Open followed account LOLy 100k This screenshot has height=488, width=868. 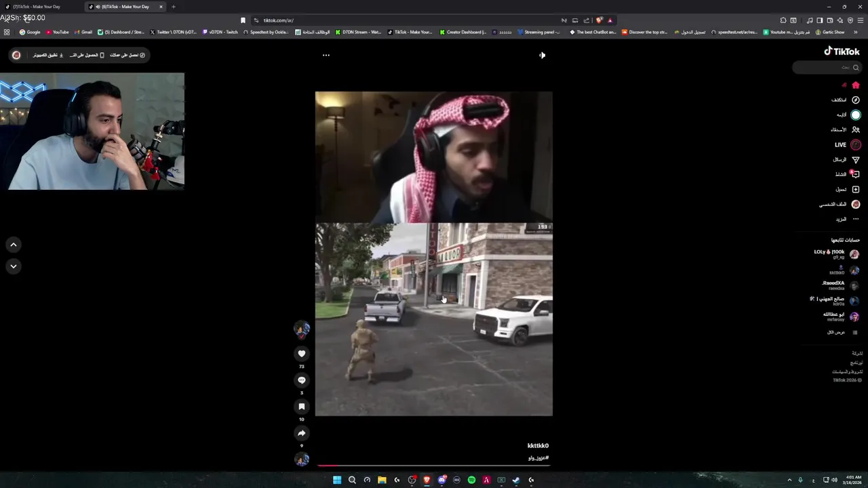coord(836,254)
